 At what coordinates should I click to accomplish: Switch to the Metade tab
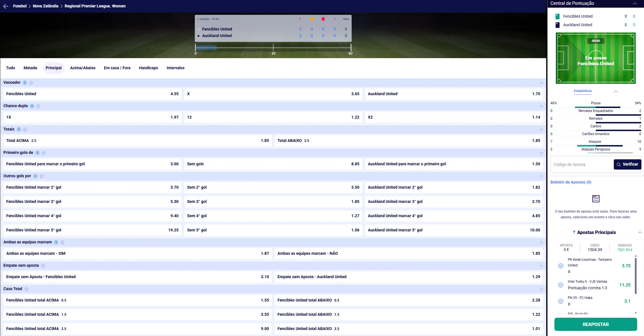tap(31, 68)
